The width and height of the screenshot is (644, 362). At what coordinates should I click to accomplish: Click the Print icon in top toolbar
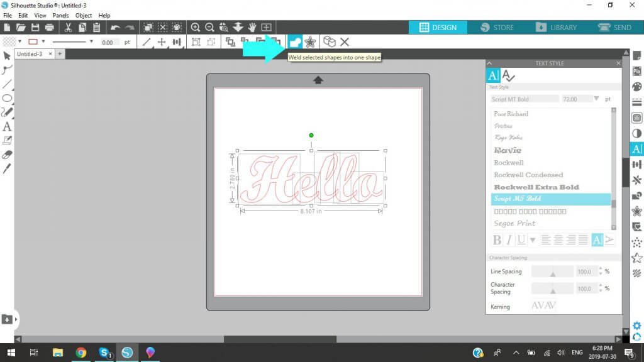tap(49, 28)
